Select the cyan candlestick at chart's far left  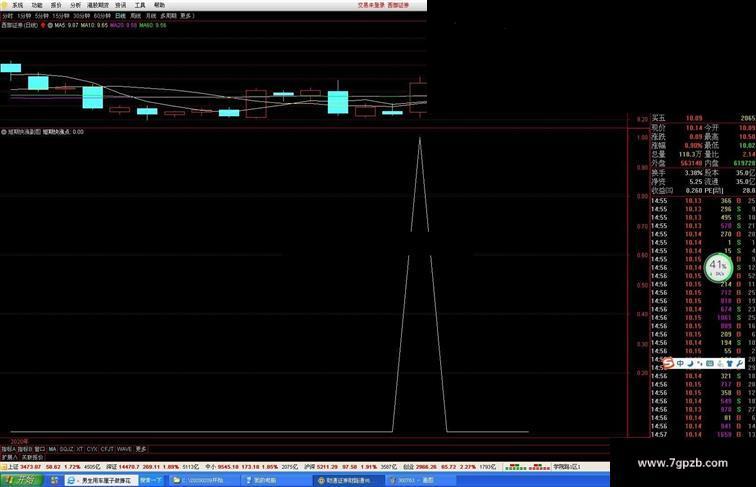coord(11,68)
